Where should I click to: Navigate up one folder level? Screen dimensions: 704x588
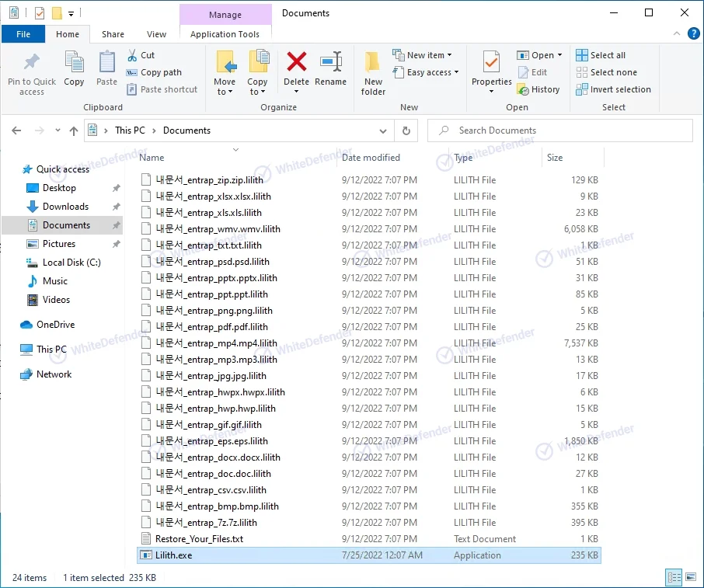74,130
